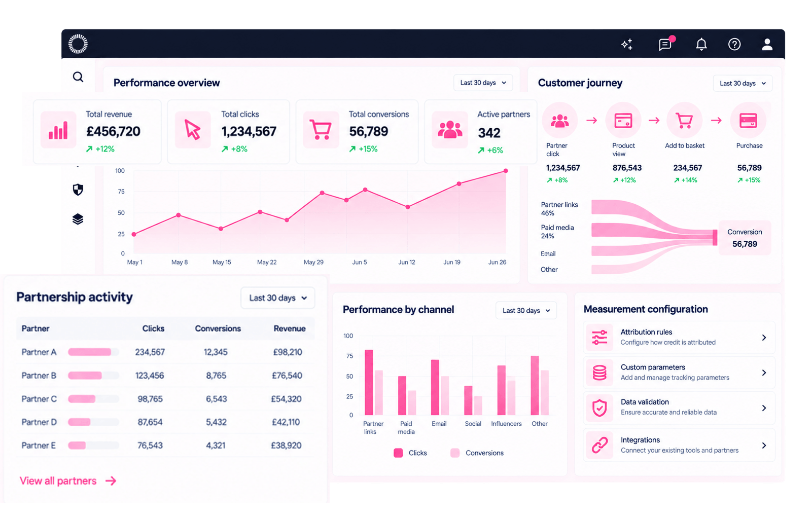
Task: Expand the Integrations chevron
Action: 764,446
